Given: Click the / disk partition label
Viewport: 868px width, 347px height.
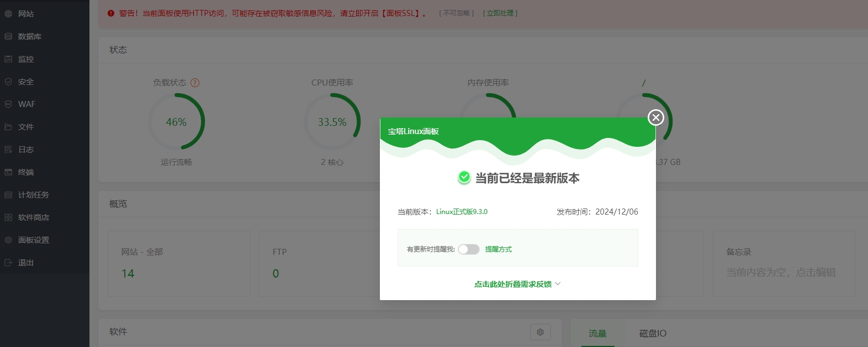Looking at the screenshot, I should 644,83.
